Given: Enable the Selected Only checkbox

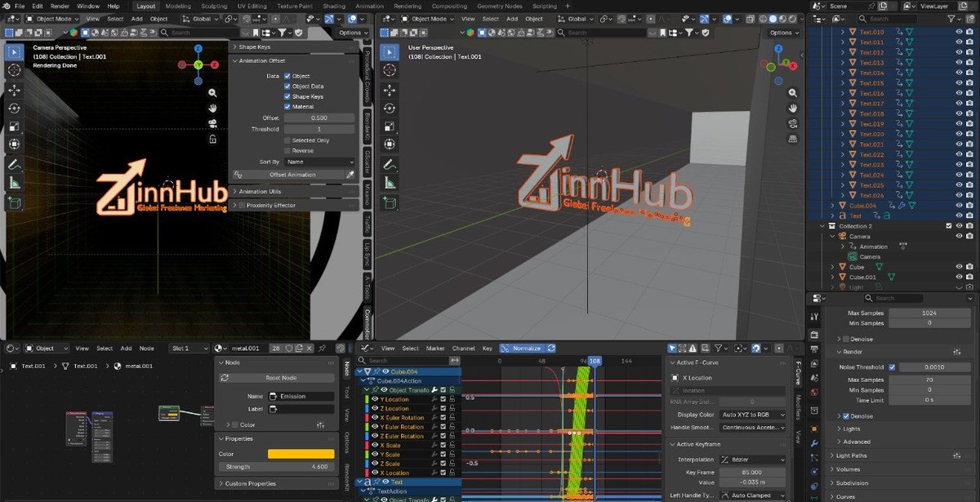Looking at the screenshot, I should point(287,140).
